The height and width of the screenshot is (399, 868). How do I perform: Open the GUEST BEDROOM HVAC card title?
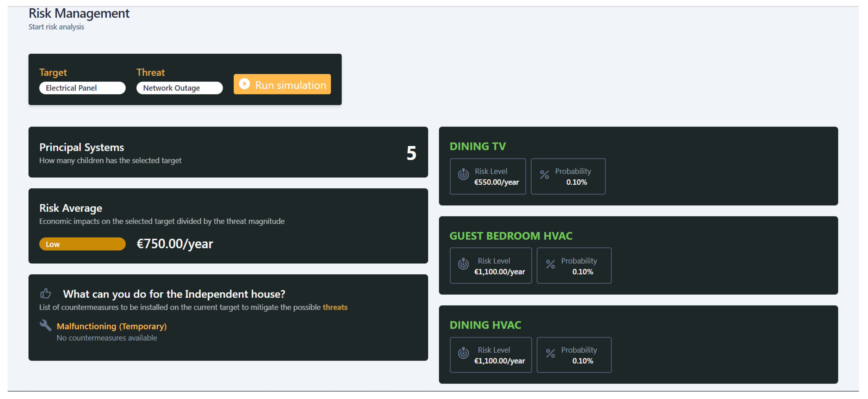pos(511,236)
